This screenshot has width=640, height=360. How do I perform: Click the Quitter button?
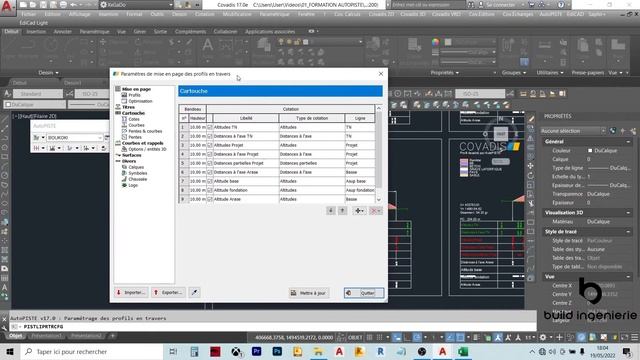tap(364, 293)
